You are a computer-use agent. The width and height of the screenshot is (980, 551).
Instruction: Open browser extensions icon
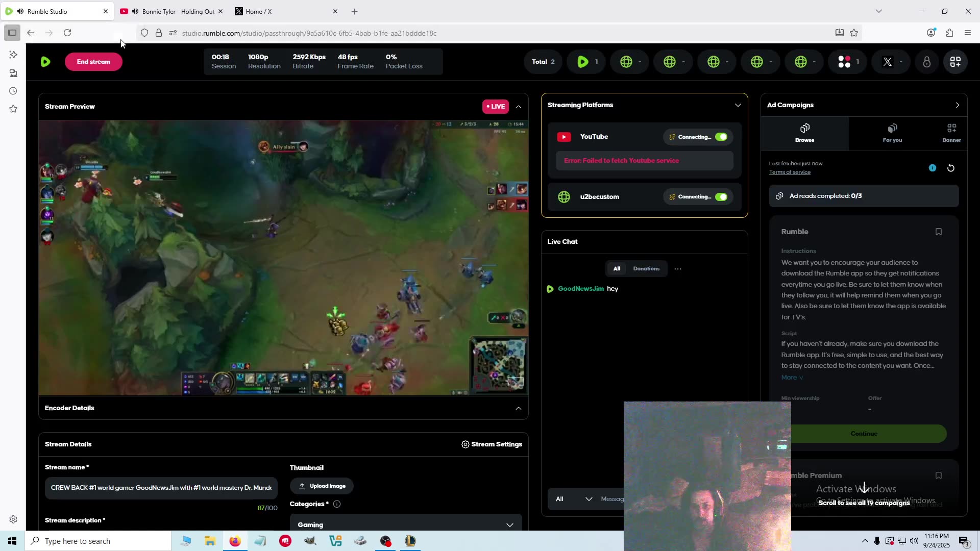click(x=949, y=33)
